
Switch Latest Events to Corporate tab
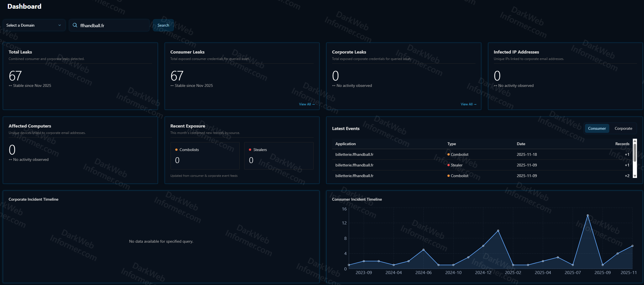click(623, 128)
